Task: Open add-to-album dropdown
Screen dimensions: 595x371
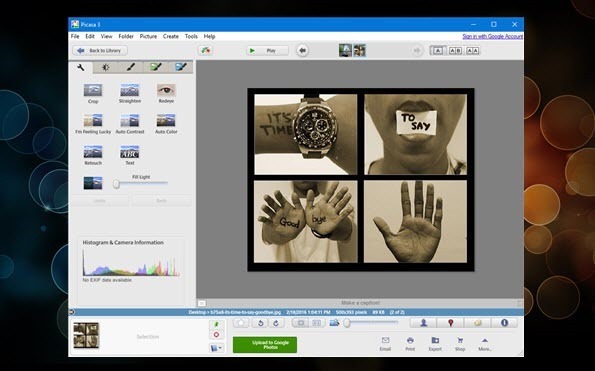Action: (216, 348)
